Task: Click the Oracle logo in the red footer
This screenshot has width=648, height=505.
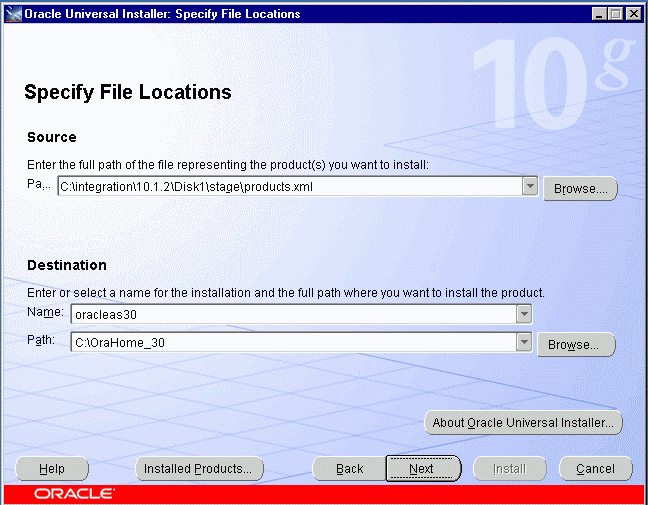Action: 74,494
